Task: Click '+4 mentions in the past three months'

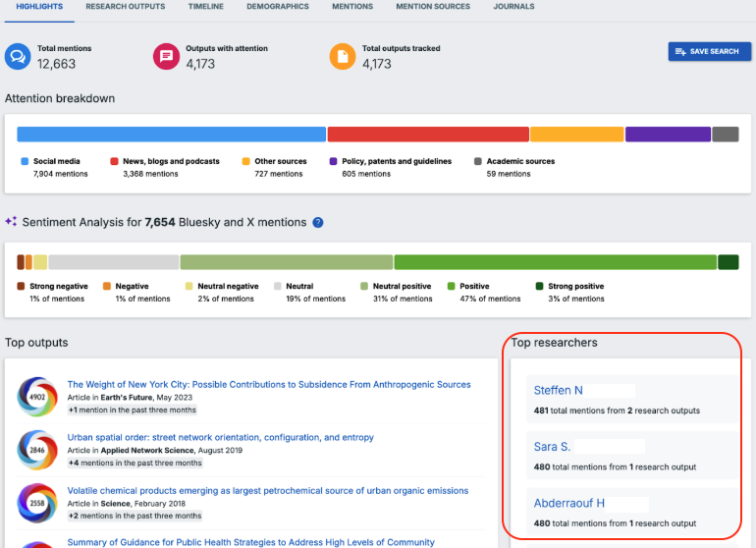Action: tap(135, 464)
